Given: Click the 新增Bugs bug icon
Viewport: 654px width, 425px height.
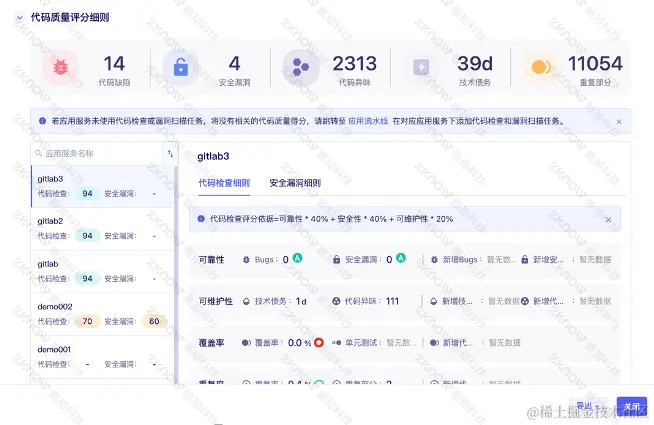Looking at the screenshot, I should 434,260.
